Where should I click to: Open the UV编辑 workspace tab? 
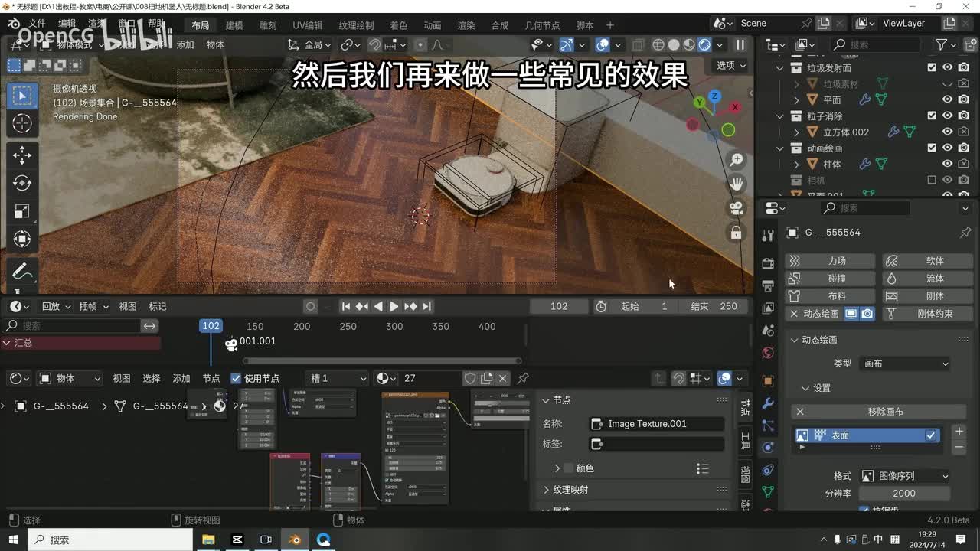pos(308,25)
